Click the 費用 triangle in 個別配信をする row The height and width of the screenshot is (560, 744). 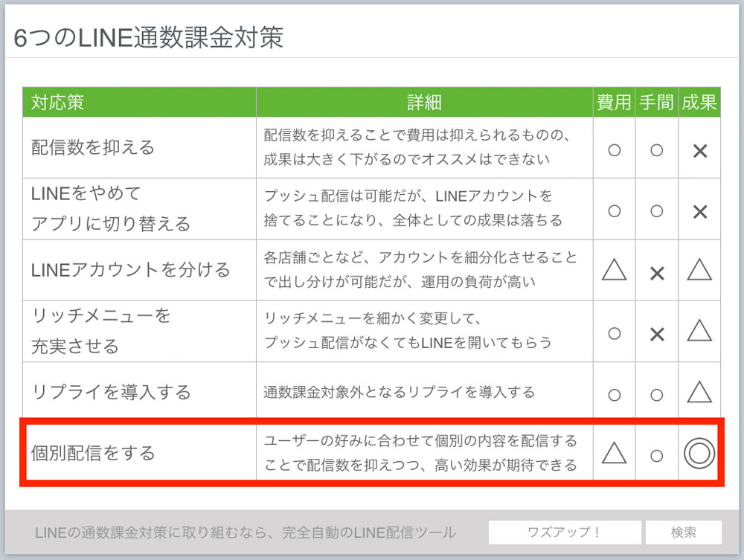tap(614, 453)
